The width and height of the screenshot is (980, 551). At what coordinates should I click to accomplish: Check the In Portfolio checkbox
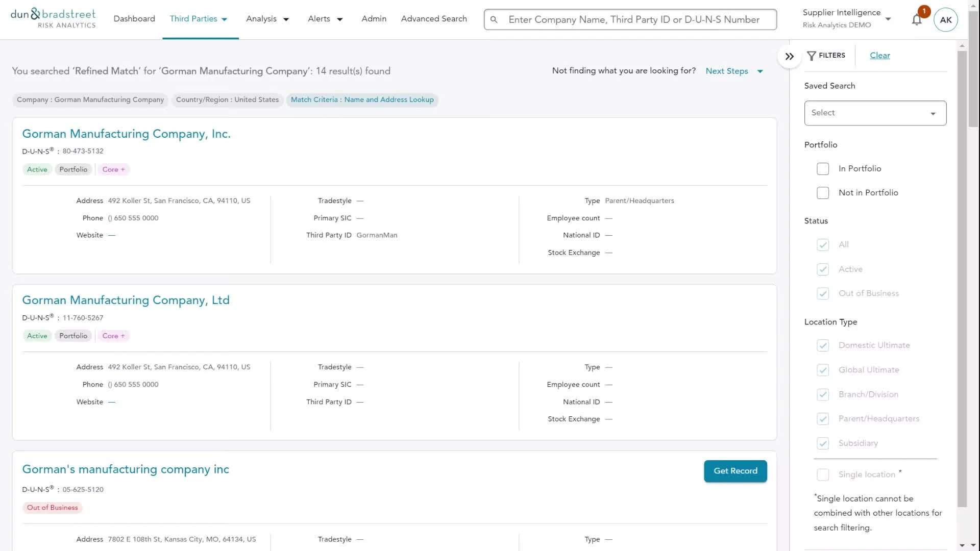coord(823,169)
